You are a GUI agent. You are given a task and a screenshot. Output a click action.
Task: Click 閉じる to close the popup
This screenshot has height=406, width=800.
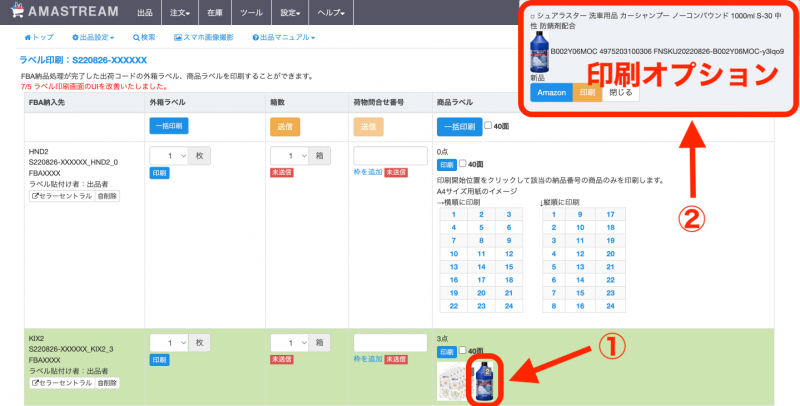click(620, 92)
